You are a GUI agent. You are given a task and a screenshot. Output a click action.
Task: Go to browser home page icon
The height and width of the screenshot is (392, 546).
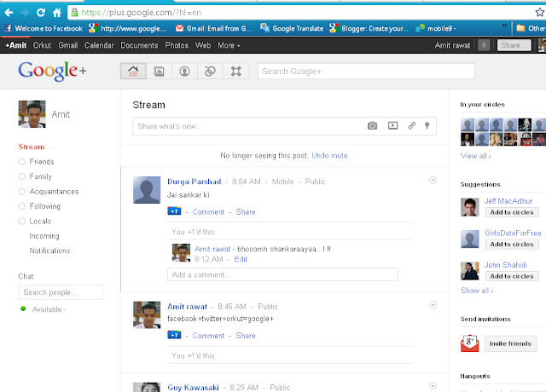pos(57,13)
